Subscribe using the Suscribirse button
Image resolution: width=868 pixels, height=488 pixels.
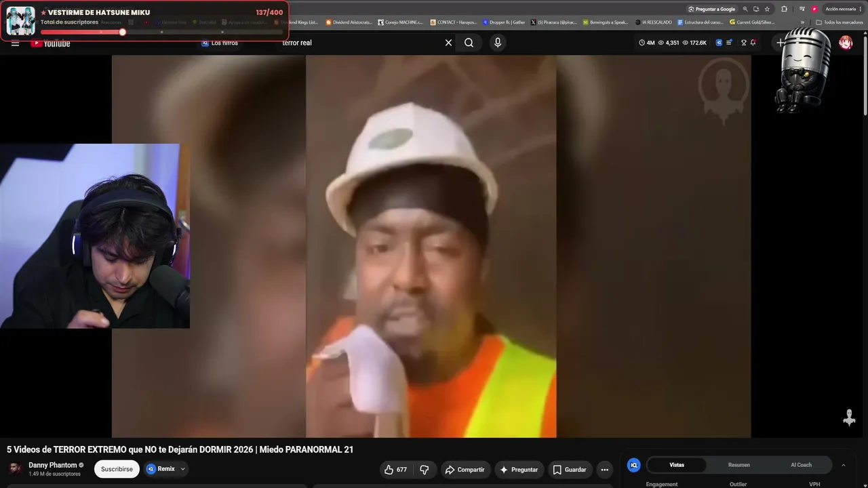point(117,469)
